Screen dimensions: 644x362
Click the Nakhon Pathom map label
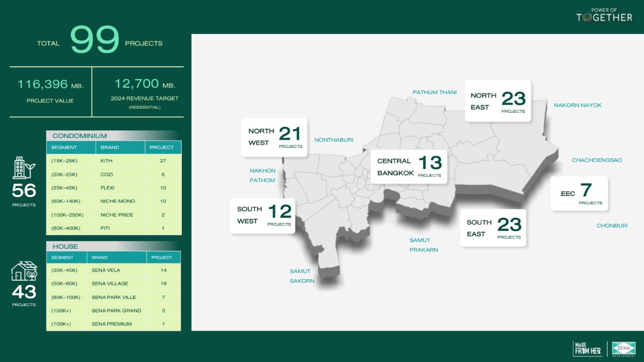click(263, 176)
